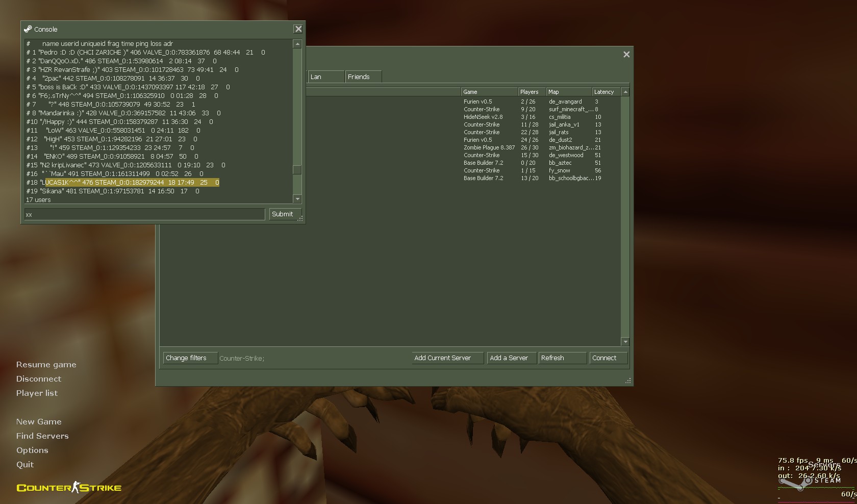Click the HZR RevanStrafe console line
Viewport: 857px width, 504px height.
[x=133, y=70]
